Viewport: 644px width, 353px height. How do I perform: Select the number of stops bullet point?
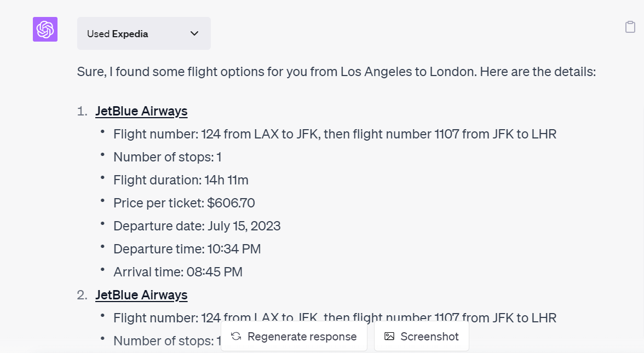pos(167,157)
